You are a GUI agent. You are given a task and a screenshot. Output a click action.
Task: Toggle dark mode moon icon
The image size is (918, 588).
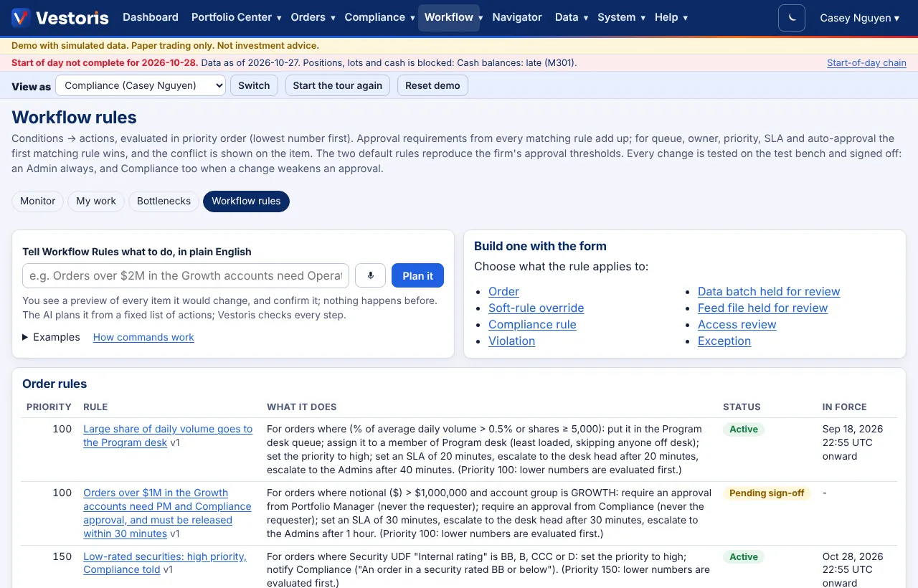(x=792, y=18)
